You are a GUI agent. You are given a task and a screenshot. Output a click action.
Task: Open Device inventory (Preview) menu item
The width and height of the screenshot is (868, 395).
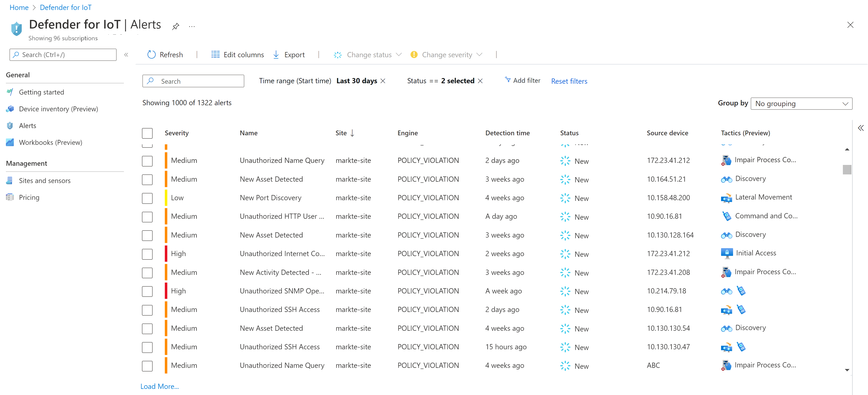click(x=58, y=109)
